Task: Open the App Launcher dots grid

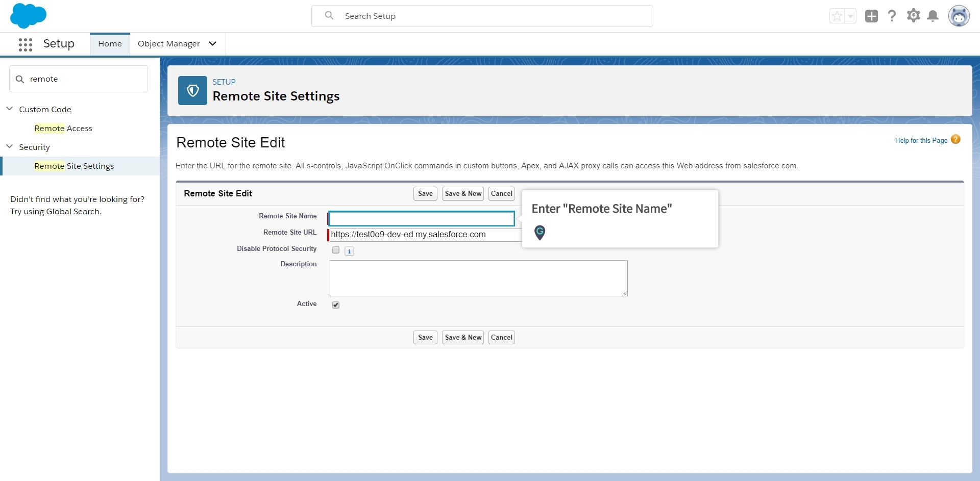Action: pyautogui.click(x=26, y=44)
